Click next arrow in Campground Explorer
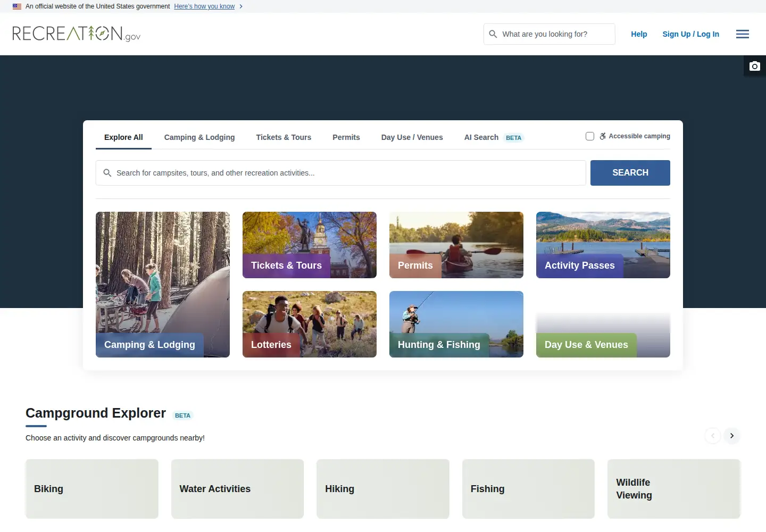Viewport: 766px width, 532px height. (732, 436)
